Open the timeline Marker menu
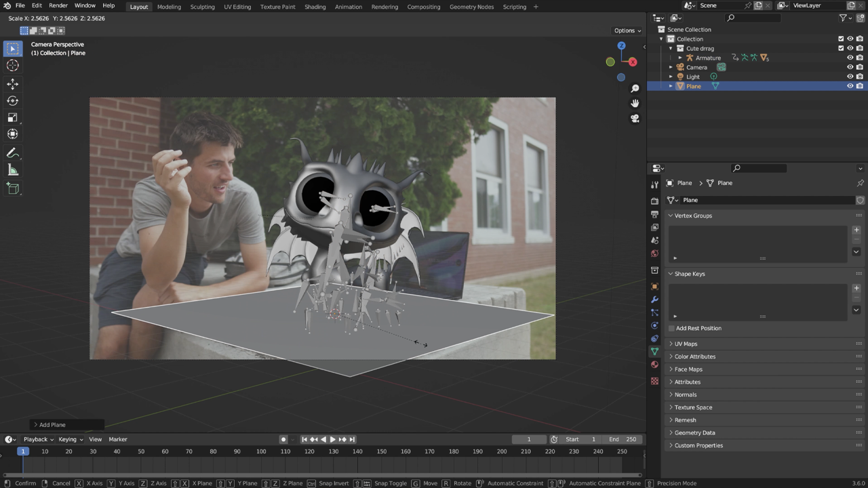 click(118, 439)
